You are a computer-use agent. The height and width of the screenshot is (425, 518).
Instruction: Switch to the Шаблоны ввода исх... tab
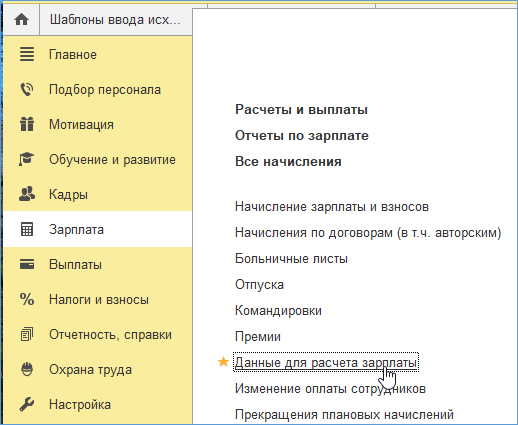pyautogui.click(x=115, y=20)
